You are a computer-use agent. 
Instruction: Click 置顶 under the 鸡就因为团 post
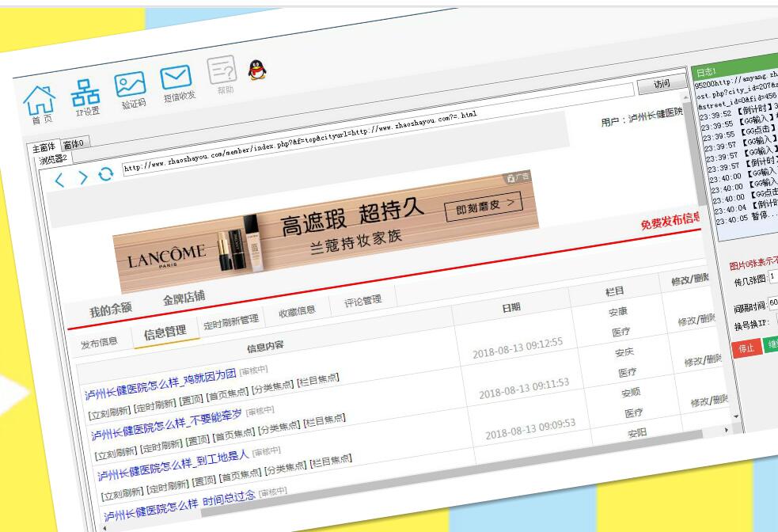tap(191, 400)
